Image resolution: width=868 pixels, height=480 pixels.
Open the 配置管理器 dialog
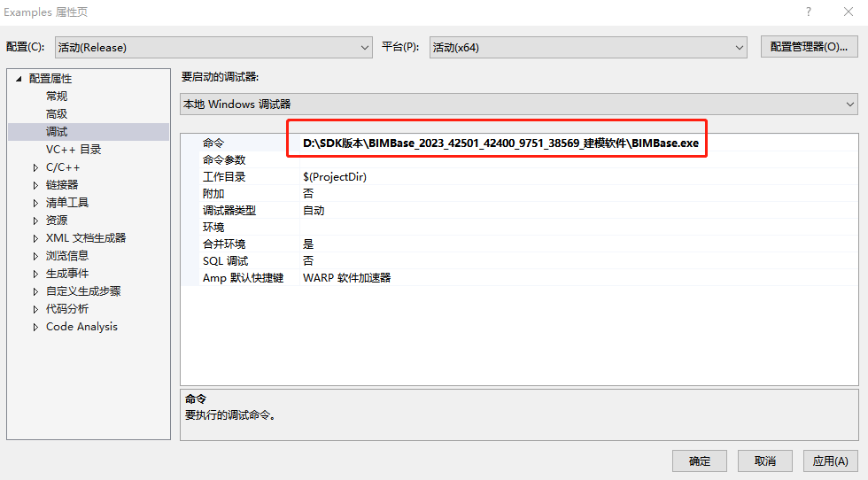[x=809, y=47]
